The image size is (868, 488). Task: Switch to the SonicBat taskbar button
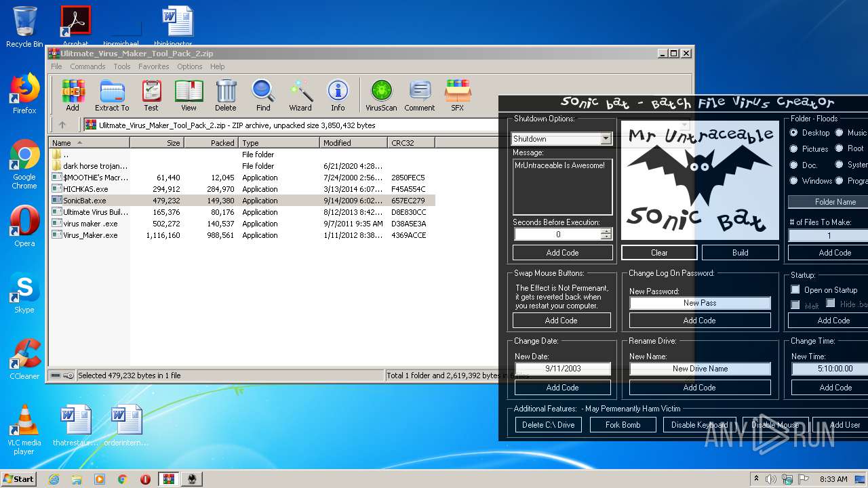point(192,479)
